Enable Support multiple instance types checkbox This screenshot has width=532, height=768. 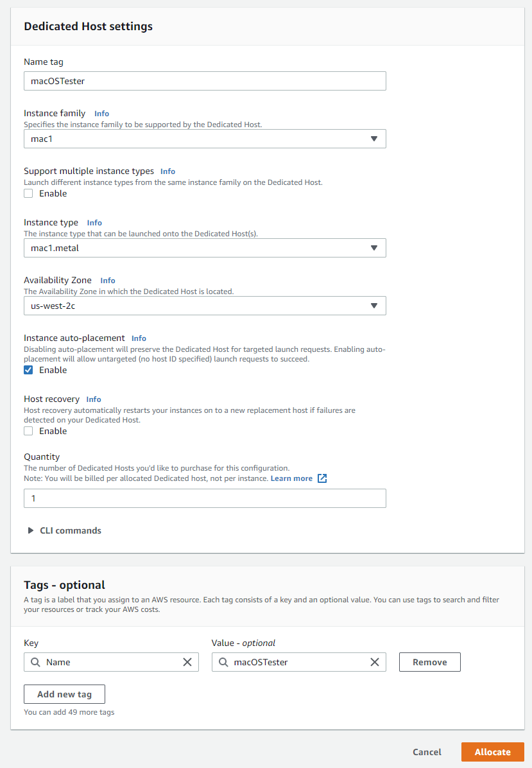pos(28,193)
